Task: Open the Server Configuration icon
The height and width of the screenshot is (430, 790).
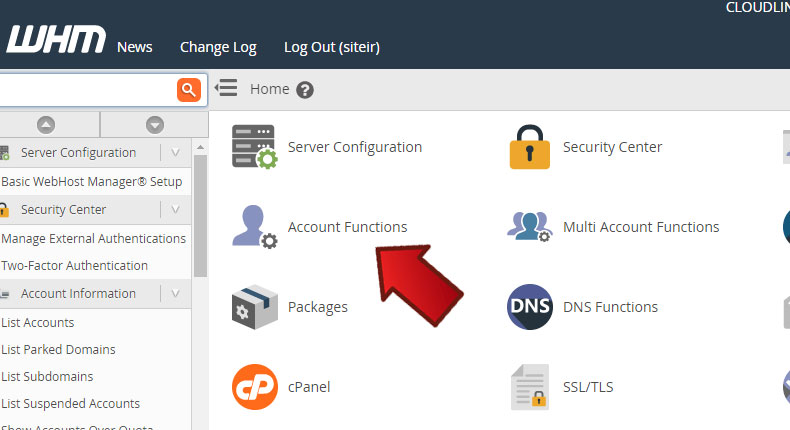Action: (254, 147)
